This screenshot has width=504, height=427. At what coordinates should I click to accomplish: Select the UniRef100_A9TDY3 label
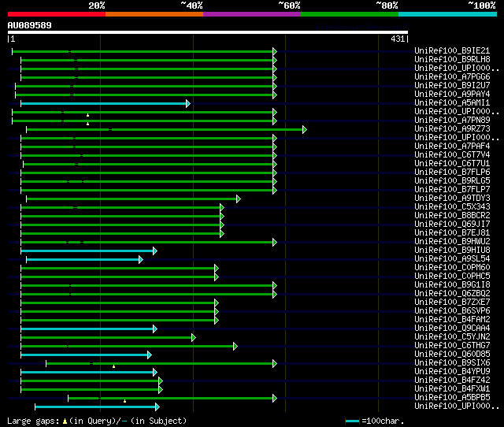tap(452, 199)
